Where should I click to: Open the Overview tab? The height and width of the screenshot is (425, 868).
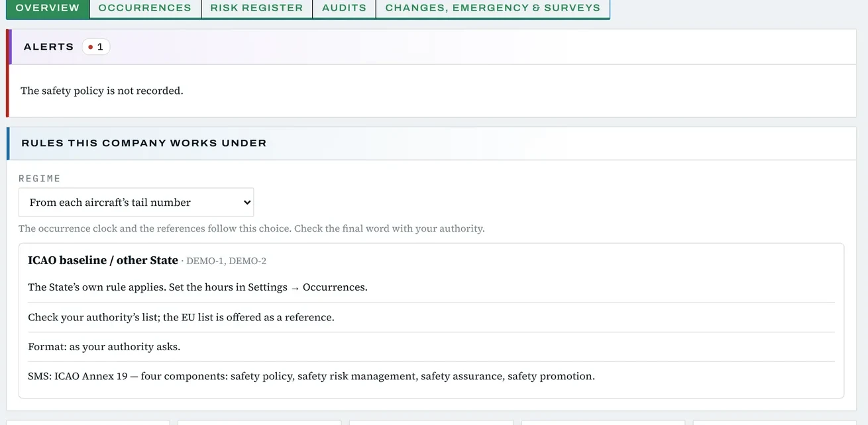point(47,8)
